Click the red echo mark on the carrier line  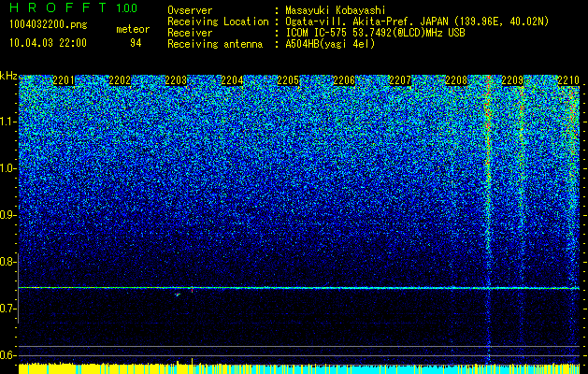(x=193, y=289)
